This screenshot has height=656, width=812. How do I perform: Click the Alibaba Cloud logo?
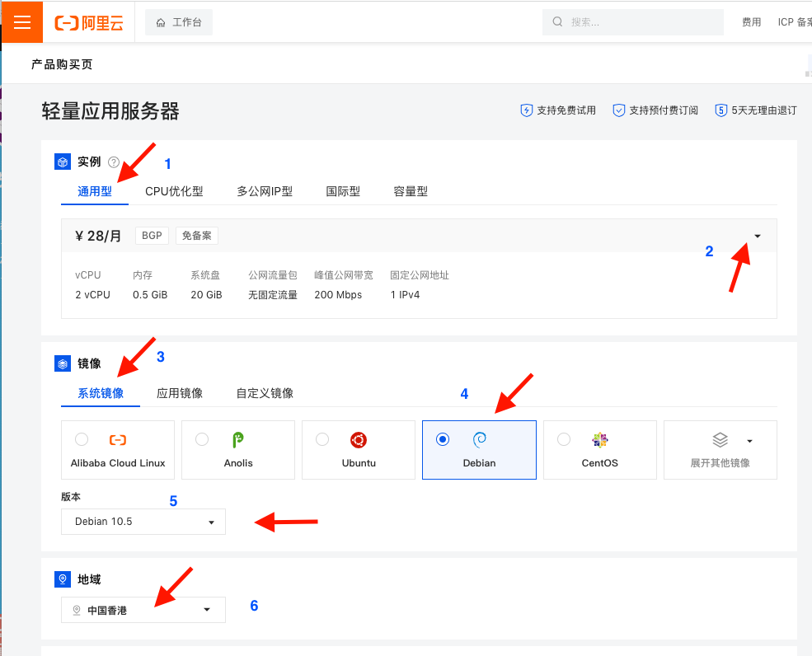(x=89, y=22)
